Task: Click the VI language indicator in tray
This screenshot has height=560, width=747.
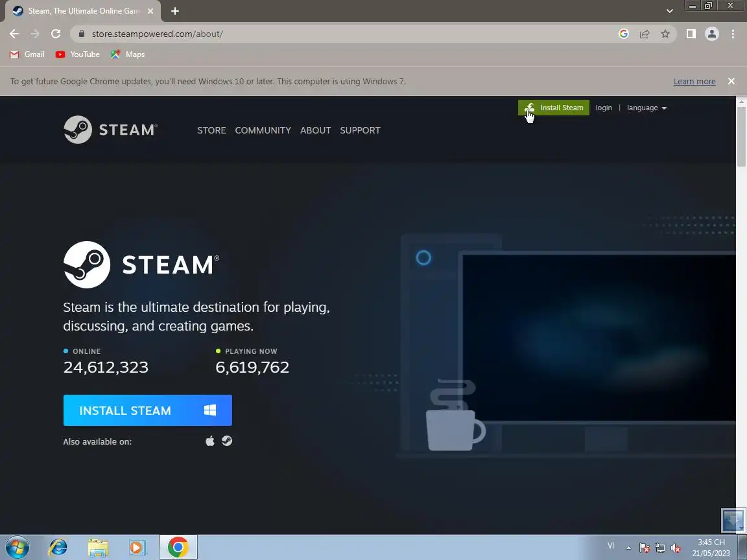Action: coord(611,546)
